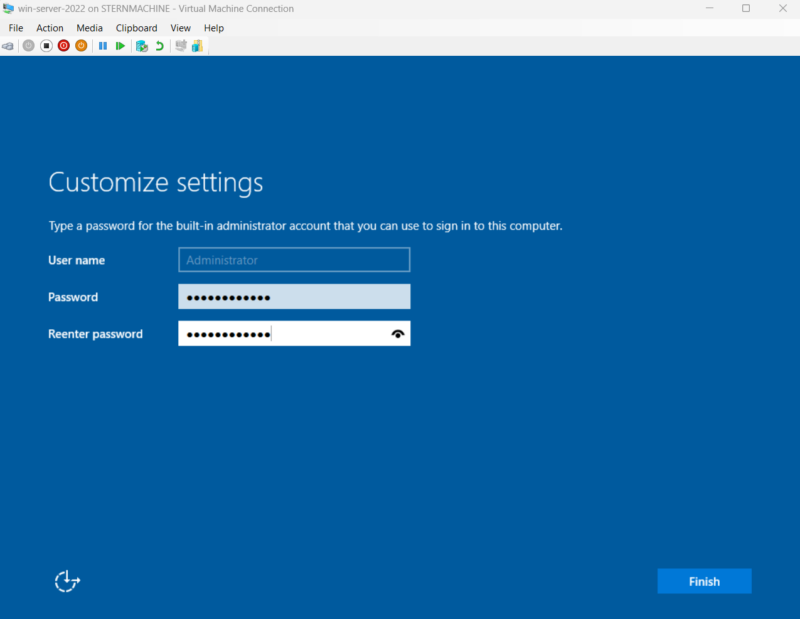The image size is (800, 619).
Task: Click the red Shut Down icon
Action: pyautogui.click(x=64, y=46)
